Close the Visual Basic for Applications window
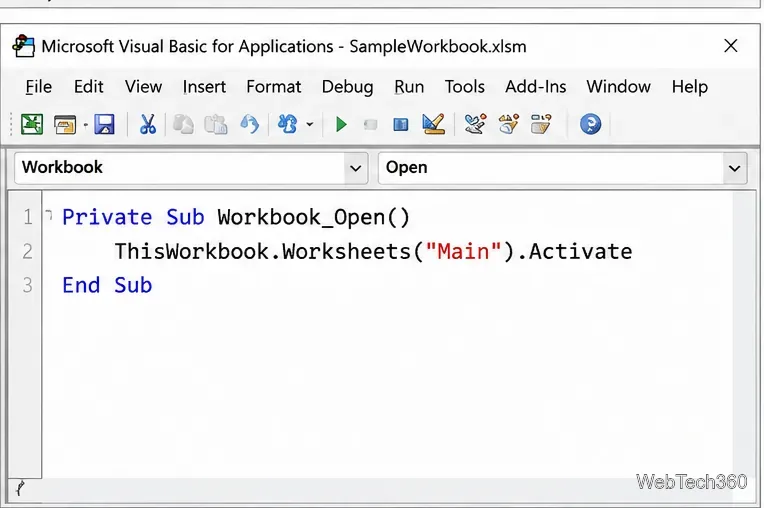Viewport: 764px width, 508px height. [x=730, y=46]
